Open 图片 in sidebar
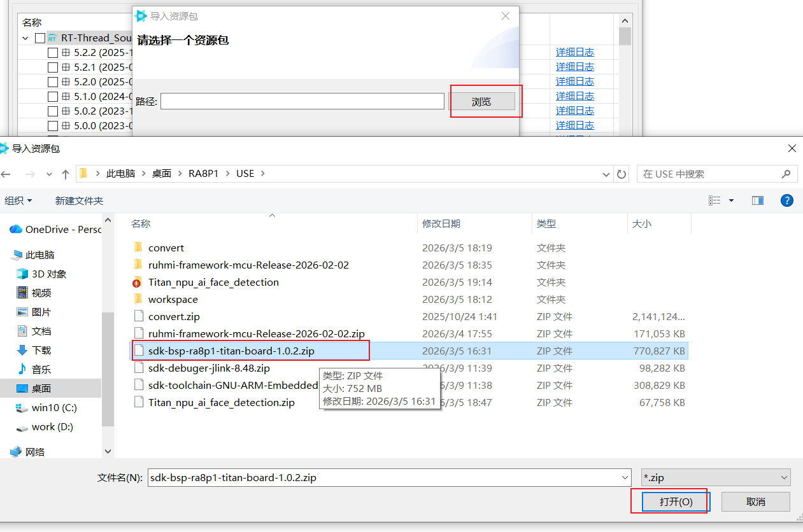This screenshot has width=803, height=532. pyautogui.click(x=34, y=312)
